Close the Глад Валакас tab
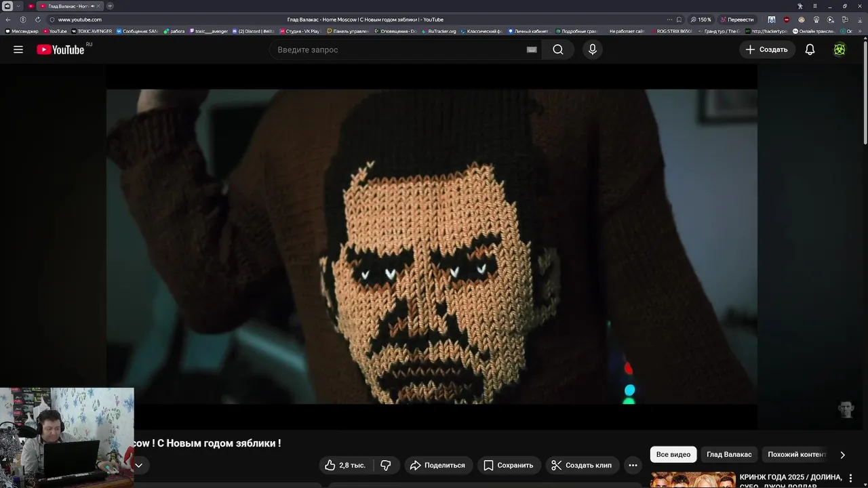Viewport: 868px width, 488px height. pyautogui.click(x=98, y=6)
